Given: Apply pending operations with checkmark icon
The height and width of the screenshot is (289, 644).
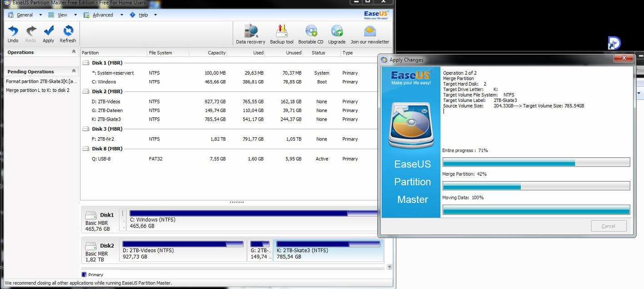Looking at the screenshot, I should click(x=49, y=30).
